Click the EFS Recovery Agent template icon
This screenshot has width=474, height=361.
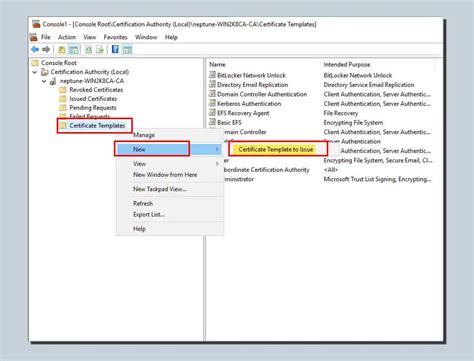212,113
